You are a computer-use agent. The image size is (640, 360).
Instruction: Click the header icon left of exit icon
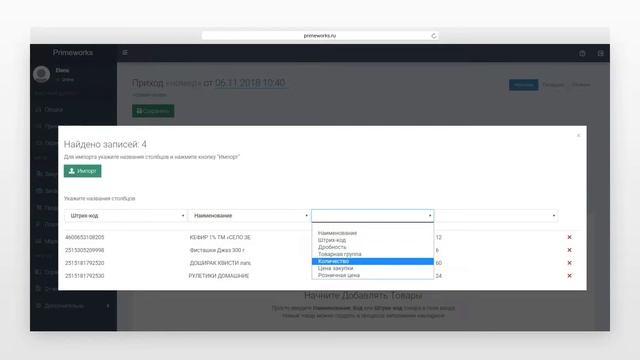(582, 53)
